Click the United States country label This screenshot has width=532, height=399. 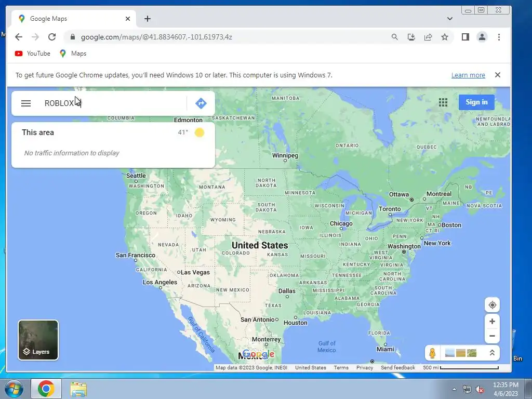[260, 245]
